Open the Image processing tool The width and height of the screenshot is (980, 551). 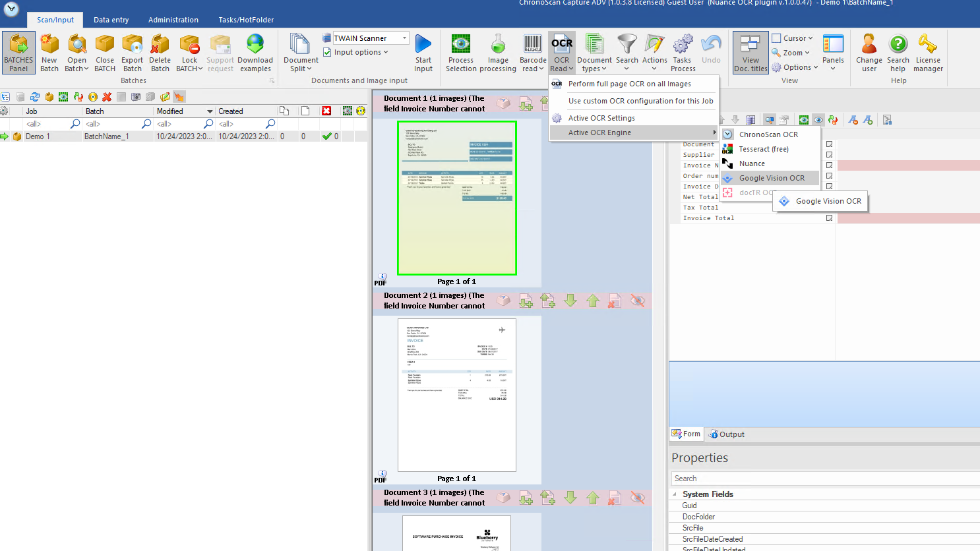[x=498, y=45]
